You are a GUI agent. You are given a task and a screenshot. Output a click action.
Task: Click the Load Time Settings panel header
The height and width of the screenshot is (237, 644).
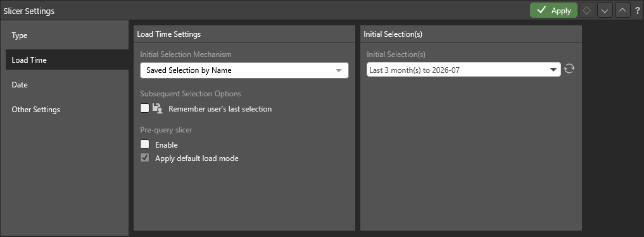click(x=244, y=34)
